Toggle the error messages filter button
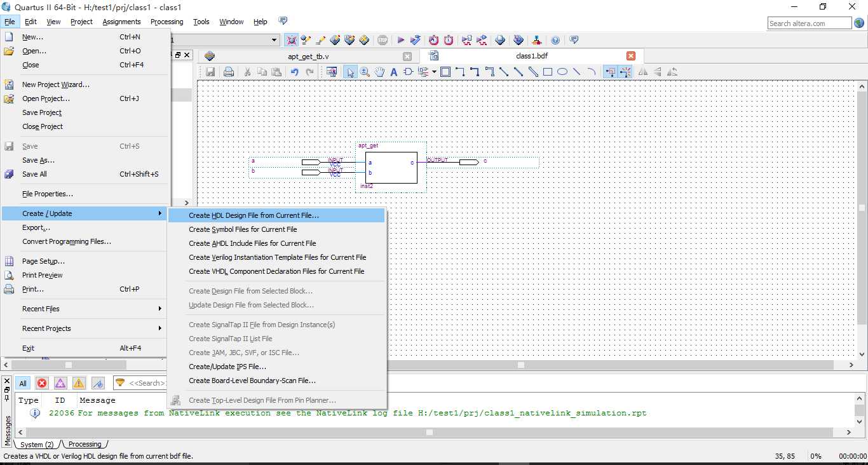This screenshot has width=868, height=465. click(x=42, y=383)
